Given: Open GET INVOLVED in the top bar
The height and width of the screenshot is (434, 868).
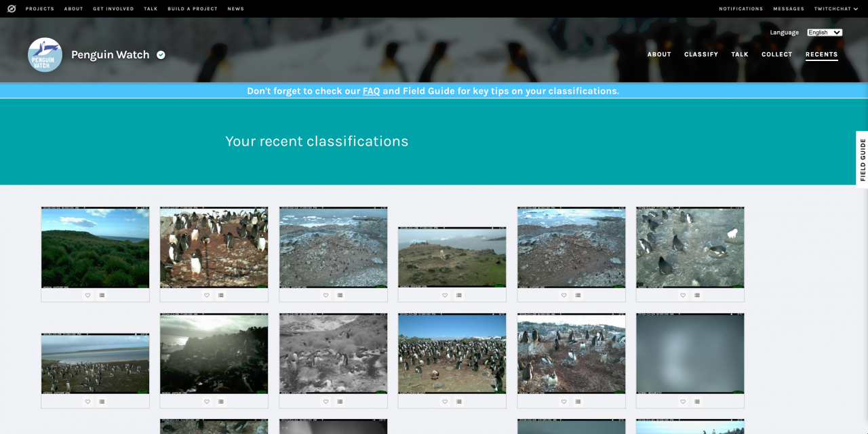Looking at the screenshot, I should [x=113, y=9].
